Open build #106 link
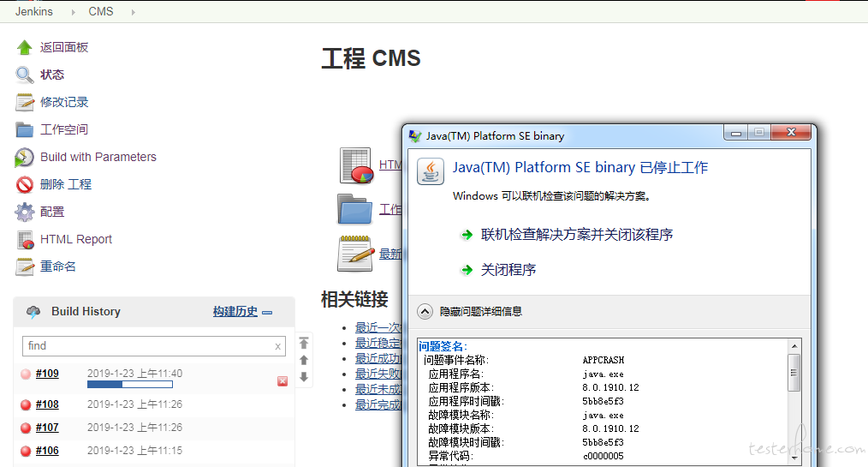The height and width of the screenshot is (467, 868). pyautogui.click(x=47, y=451)
